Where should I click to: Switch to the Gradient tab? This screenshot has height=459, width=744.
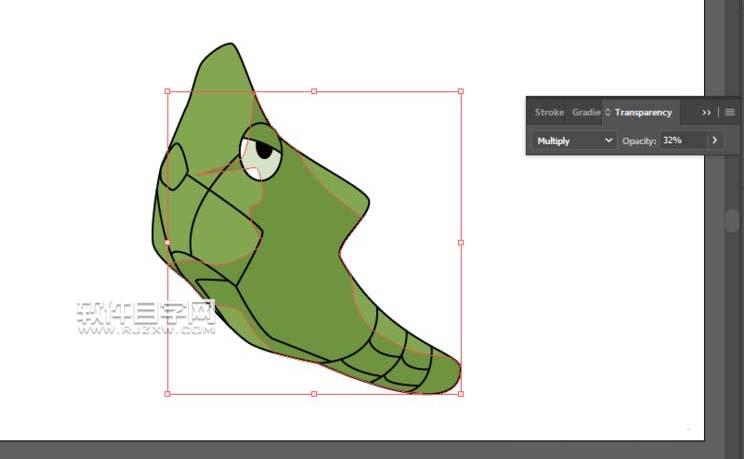[586, 112]
